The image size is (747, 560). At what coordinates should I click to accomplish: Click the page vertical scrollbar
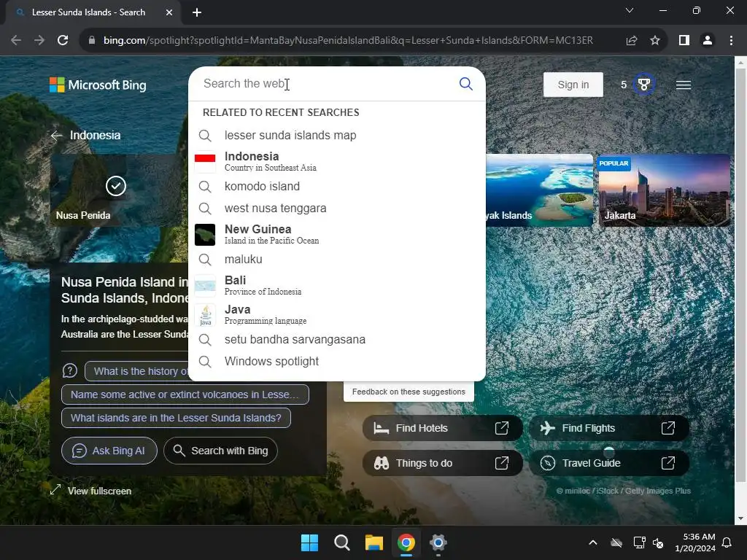point(740,276)
